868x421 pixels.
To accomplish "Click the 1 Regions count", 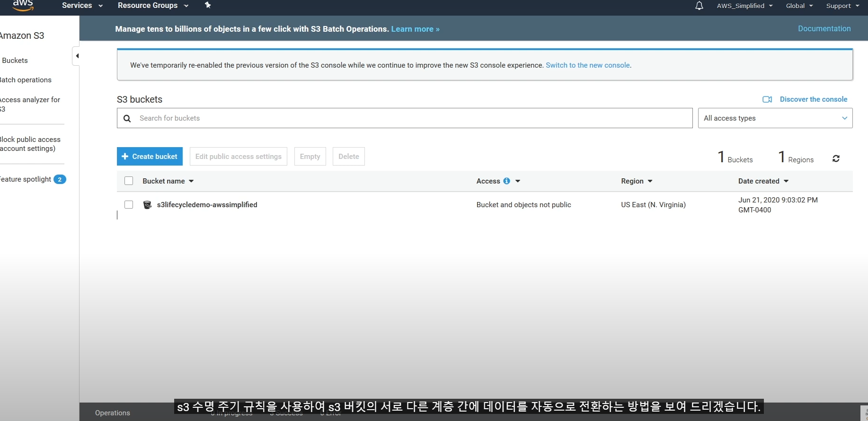I will click(x=796, y=157).
